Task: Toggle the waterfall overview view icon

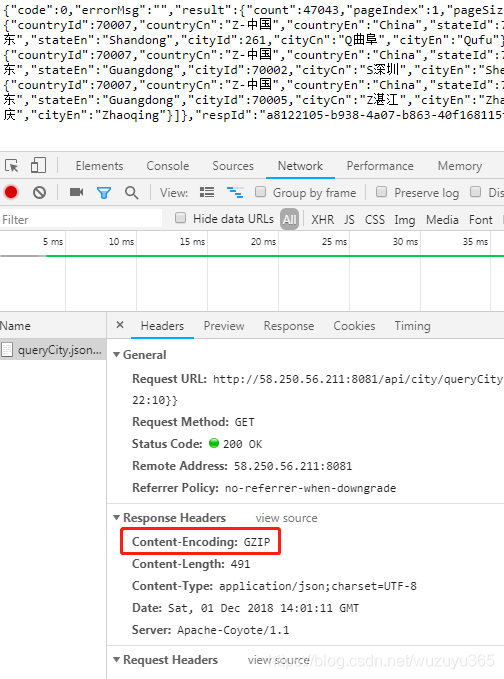Action: point(235,192)
